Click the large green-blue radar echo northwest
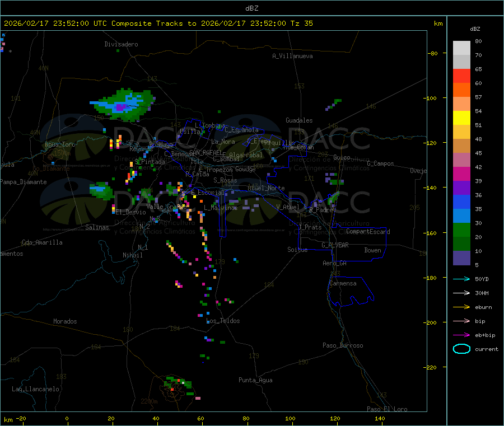 [124, 105]
